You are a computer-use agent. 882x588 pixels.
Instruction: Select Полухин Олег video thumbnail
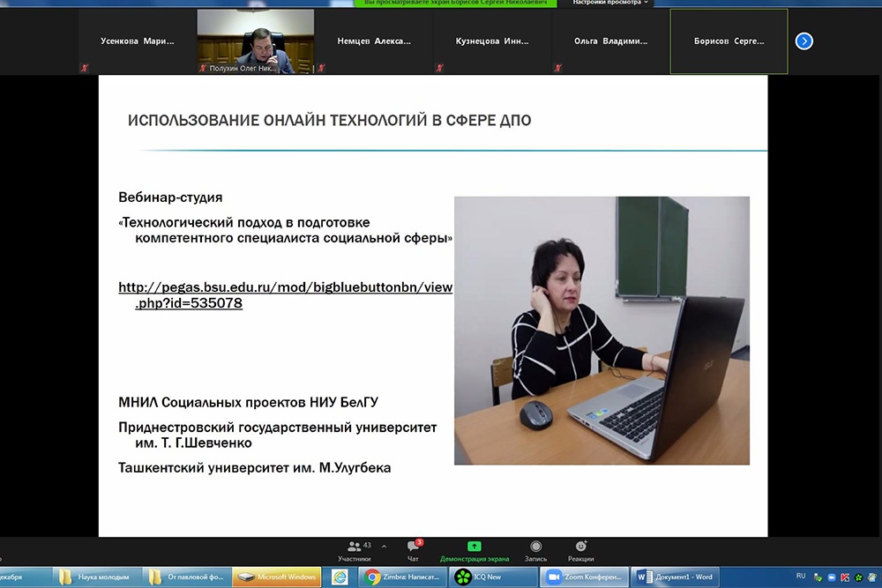[x=255, y=41]
